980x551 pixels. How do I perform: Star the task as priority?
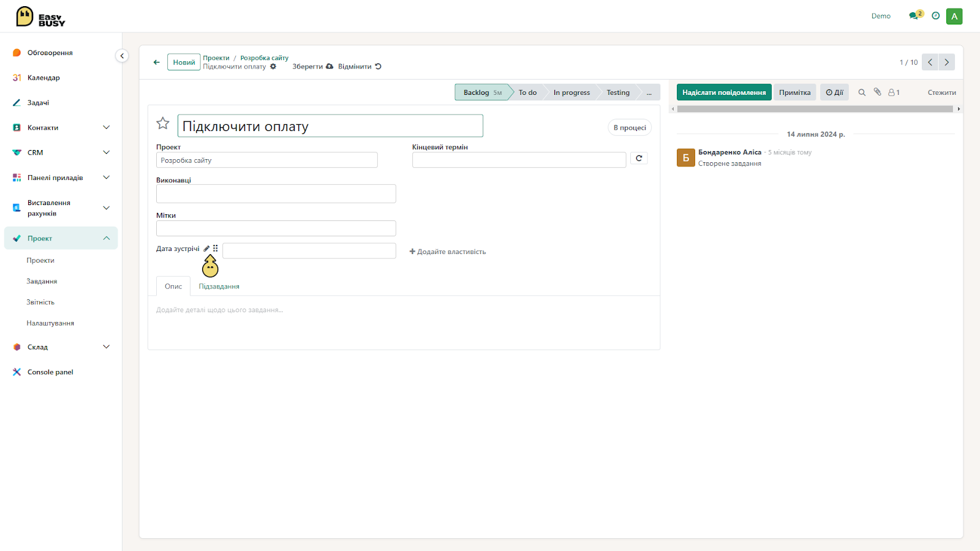tap(163, 123)
